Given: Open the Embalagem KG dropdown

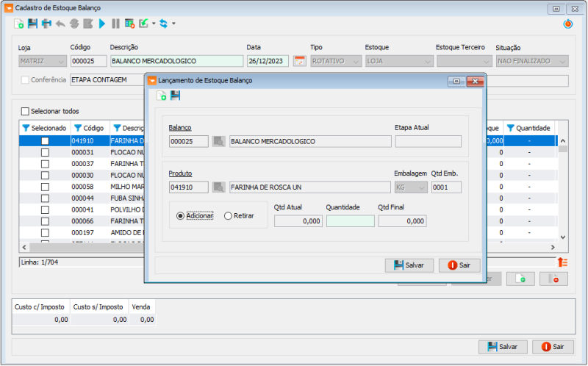Looking at the screenshot, I should tap(411, 187).
